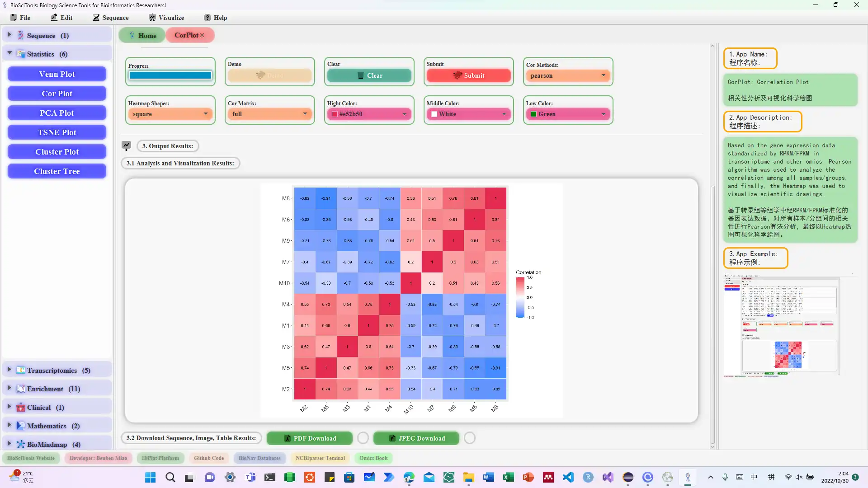
Task: Expand the BioMindmap section
Action: [x=8, y=444]
